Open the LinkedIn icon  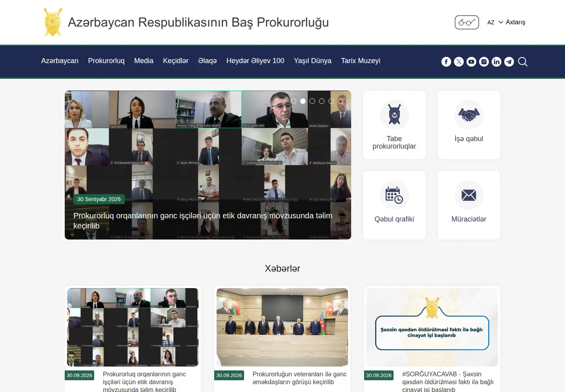496,62
